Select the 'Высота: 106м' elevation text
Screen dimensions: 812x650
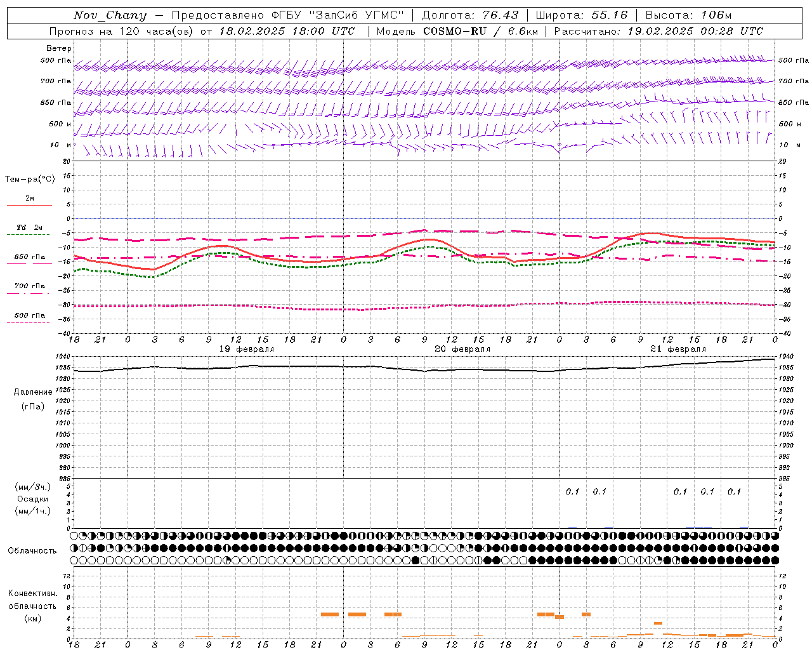pyautogui.click(x=688, y=15)
